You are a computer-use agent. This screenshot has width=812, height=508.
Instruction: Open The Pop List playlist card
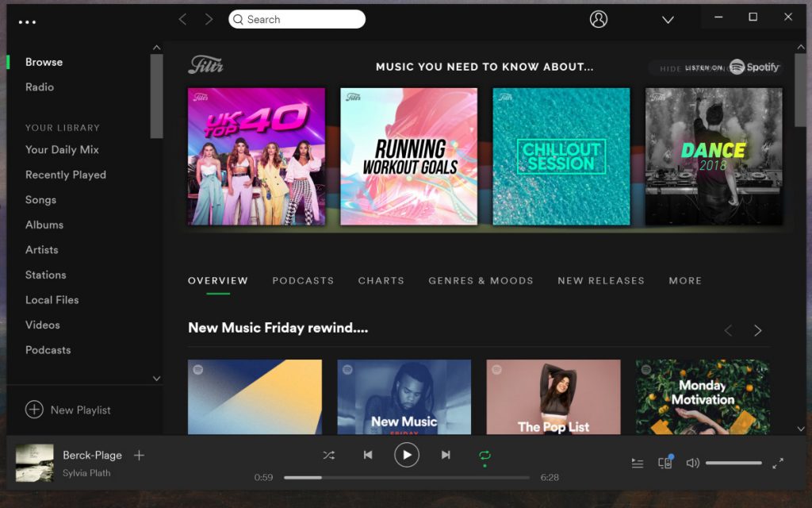(553, 397)
